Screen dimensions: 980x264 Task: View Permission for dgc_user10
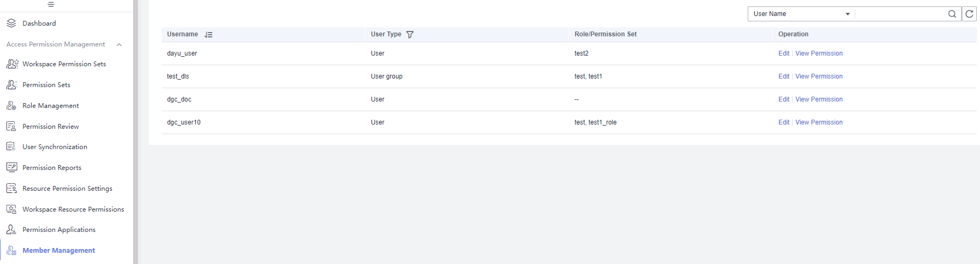819,122
